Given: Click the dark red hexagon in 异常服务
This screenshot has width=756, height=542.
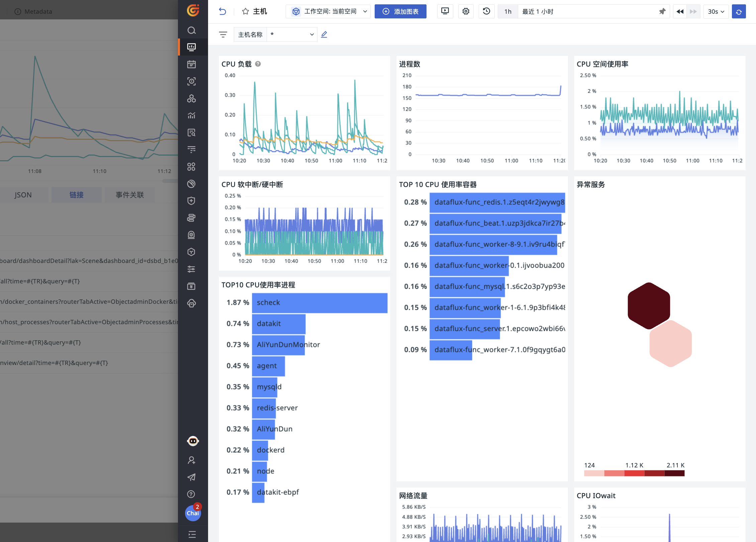Looking at the screenshot, I should coord(649,306).
